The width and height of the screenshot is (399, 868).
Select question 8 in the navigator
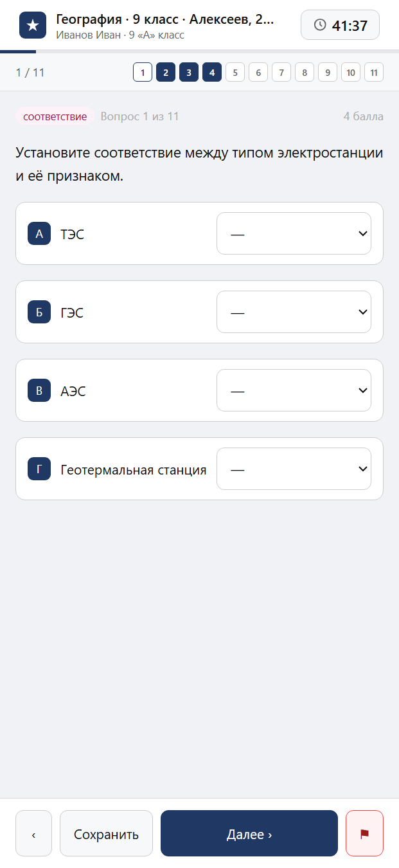point(305,72)
